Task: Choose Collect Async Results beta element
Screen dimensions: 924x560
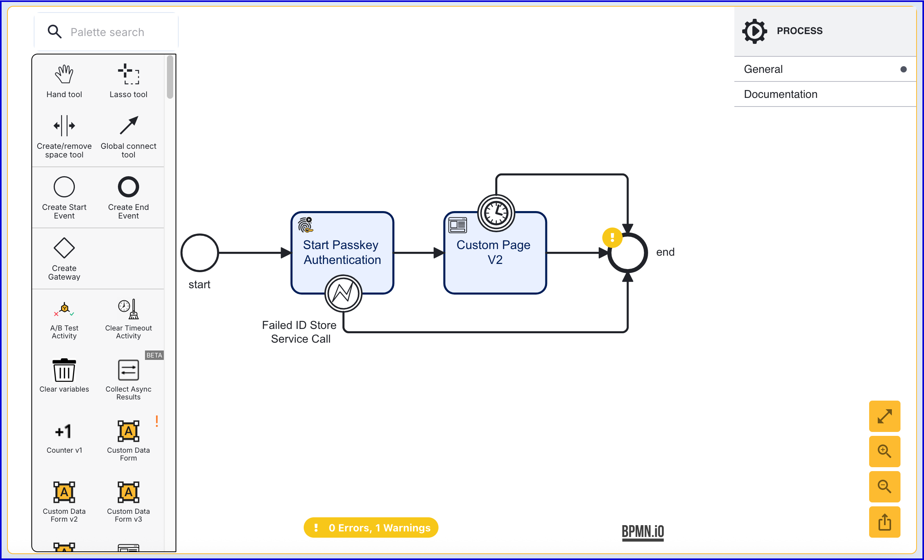Action: [129, 370]
